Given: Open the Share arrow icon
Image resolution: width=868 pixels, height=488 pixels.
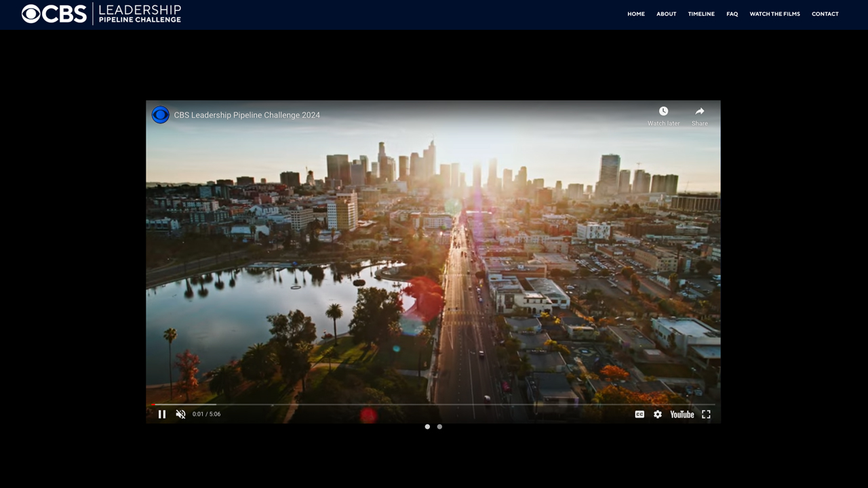Looking at the screenshot, I should [x=700, y=111].
